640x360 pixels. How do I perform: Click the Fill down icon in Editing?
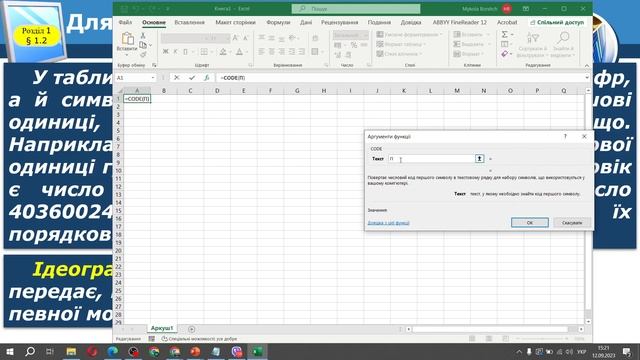click(x=504, y=44)
